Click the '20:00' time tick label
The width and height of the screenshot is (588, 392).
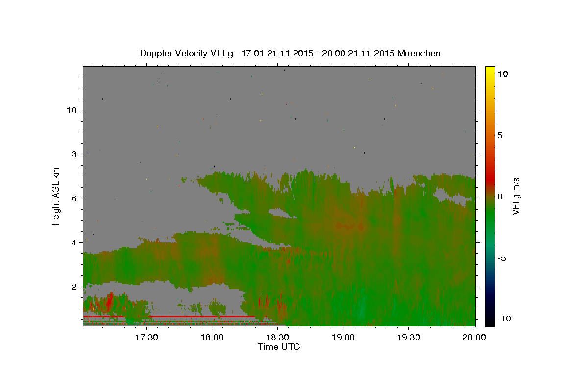[x=474, y=337]
